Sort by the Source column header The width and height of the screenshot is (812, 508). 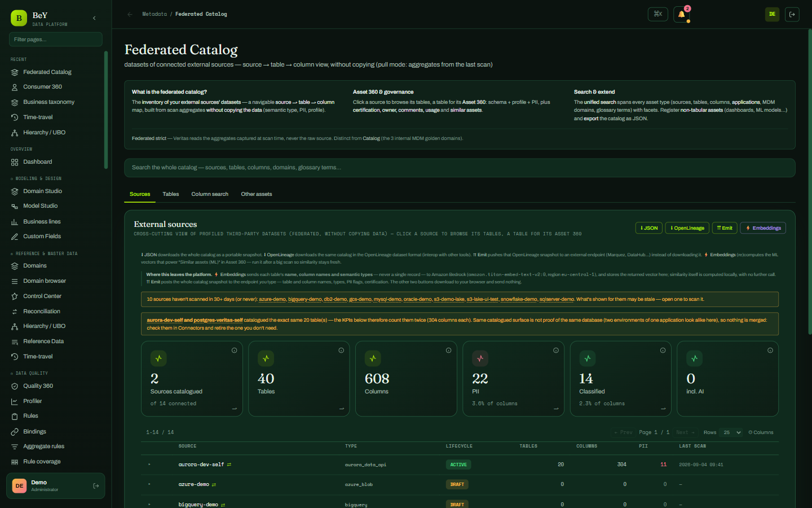pyautogui.click(x=187, y=446)
